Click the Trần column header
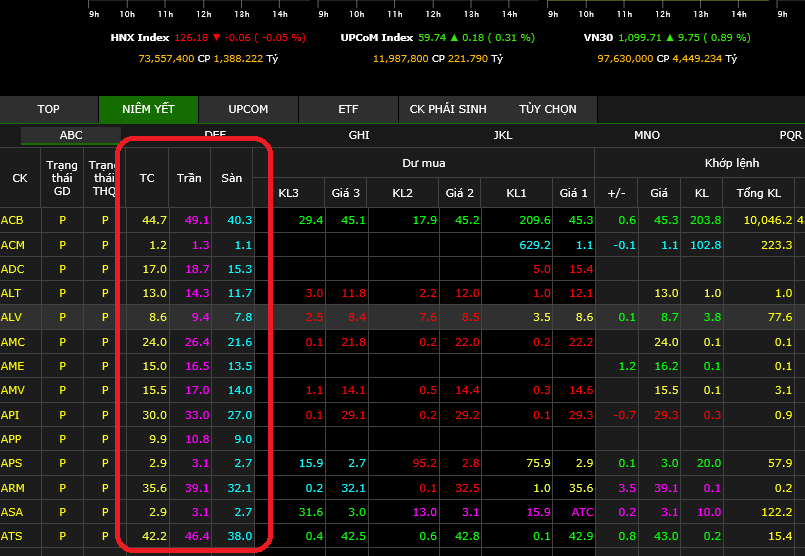Viewport: 805px width, 556px height. [189, 178]
